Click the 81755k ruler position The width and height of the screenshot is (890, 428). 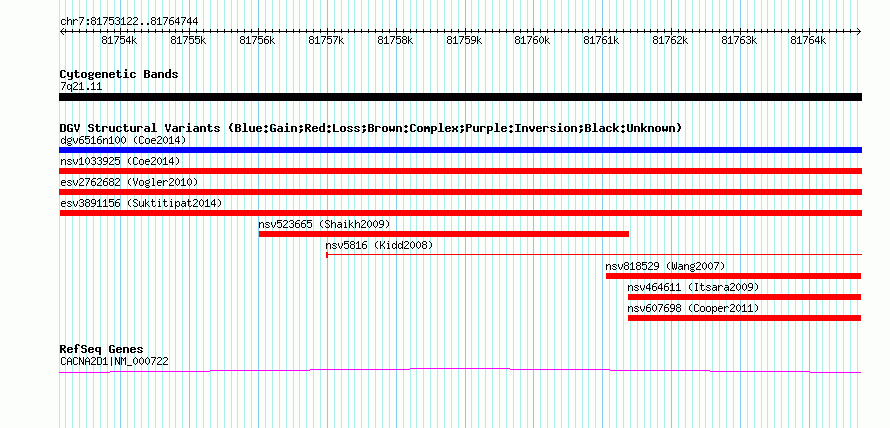(x=188, y=40)
